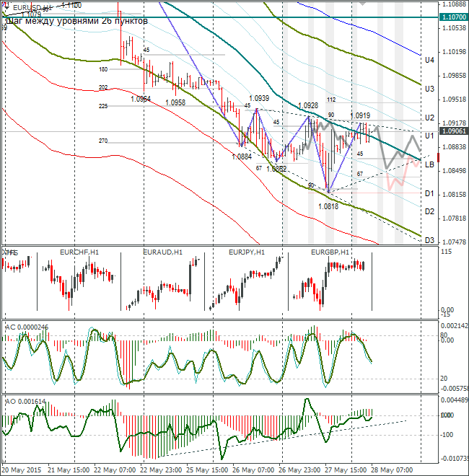Click the 1.09518 price scale value
The image size is (469, 476).
[454, 100]
